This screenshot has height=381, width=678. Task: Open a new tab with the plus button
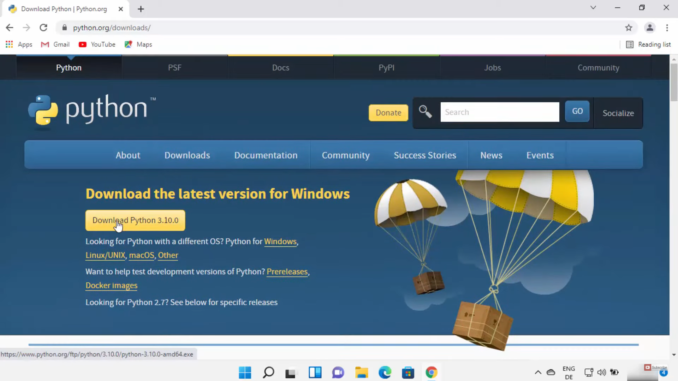(x=141, y=9)
